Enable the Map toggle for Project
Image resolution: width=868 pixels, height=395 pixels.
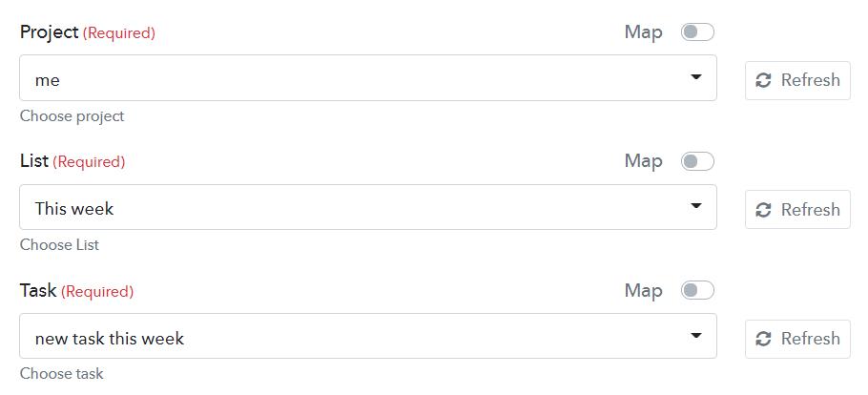pyautogui.click(x=697, y=31)
